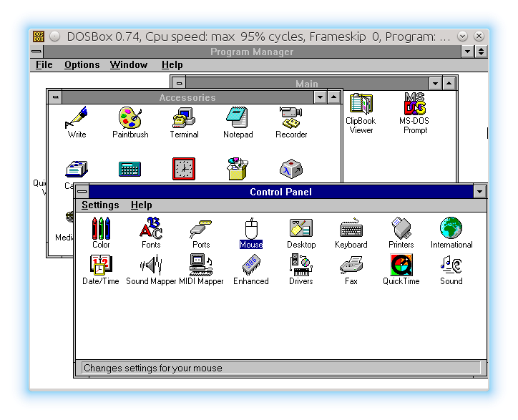The height and width of the screenshot is (420, 518).
Task: Select the Recorder icon
Action: pyautogui.click(x=291, y=122)
